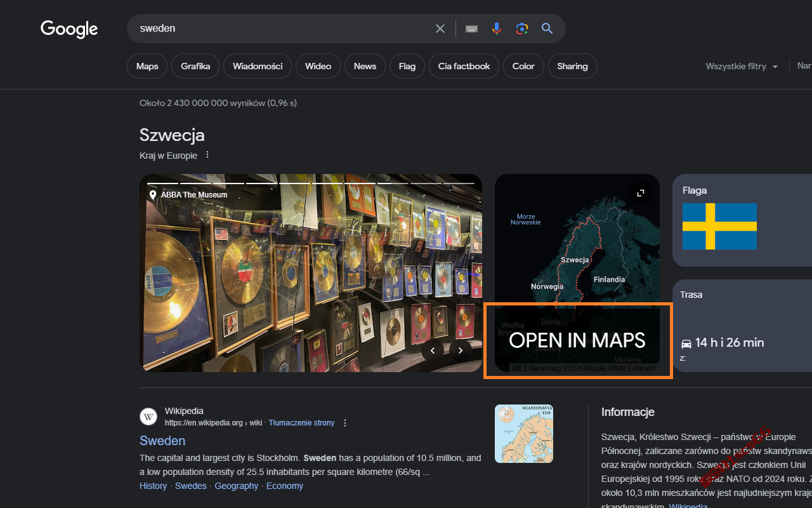
Task: Open the three-dot menu of the Wikipedia result
Action: pyautogui.click(x=345, y=423)
